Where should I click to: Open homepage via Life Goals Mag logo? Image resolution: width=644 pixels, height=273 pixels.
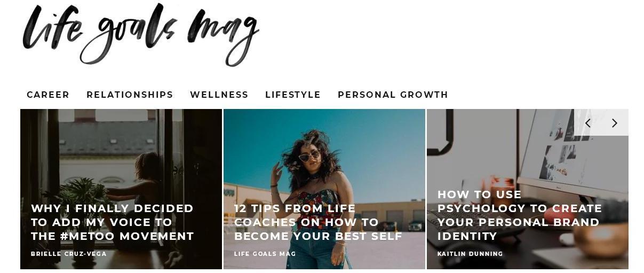pos(141,34)
